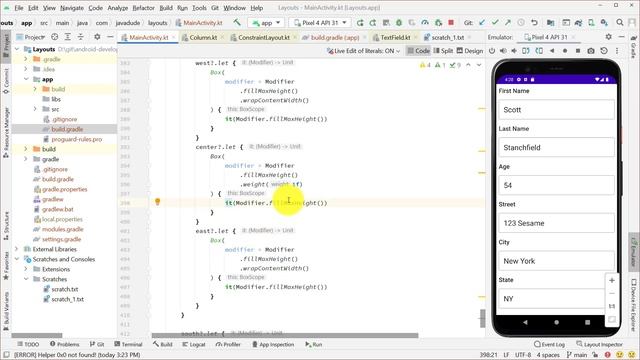
Task: Open the app run configuration dropdown
Action: (266, 23)
